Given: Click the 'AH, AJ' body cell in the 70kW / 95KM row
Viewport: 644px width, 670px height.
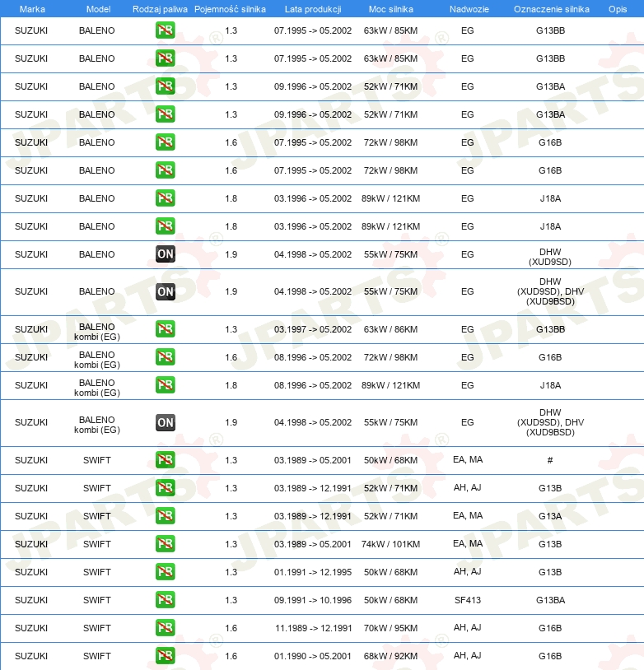Looking at the screenshot, I should [x=468, y=628].
